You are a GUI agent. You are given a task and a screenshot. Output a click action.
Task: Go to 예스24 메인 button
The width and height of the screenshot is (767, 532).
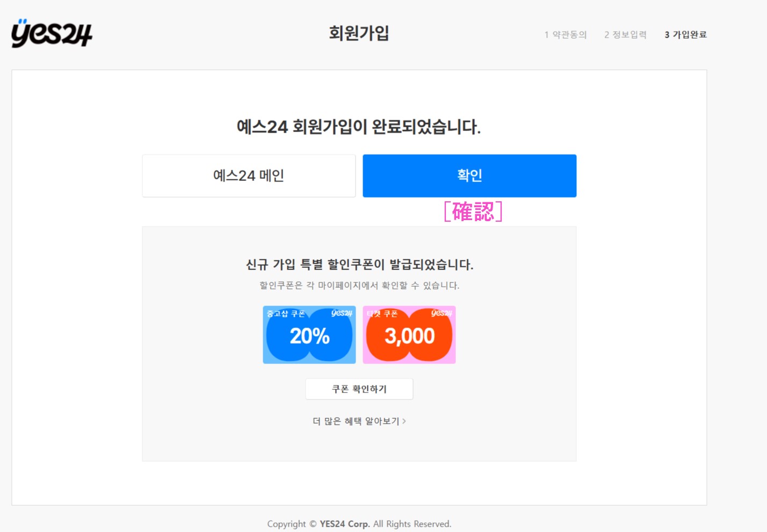[249, 176]
